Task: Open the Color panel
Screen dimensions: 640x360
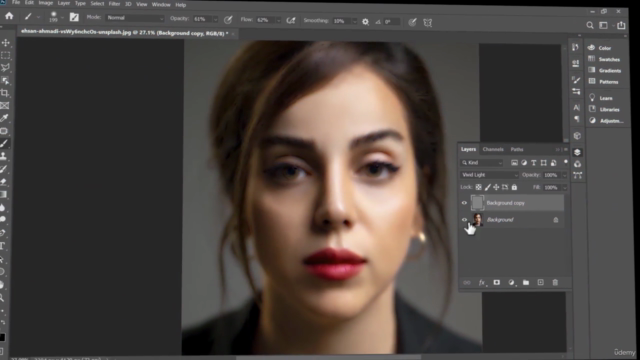Action: [x=604, y=48]
